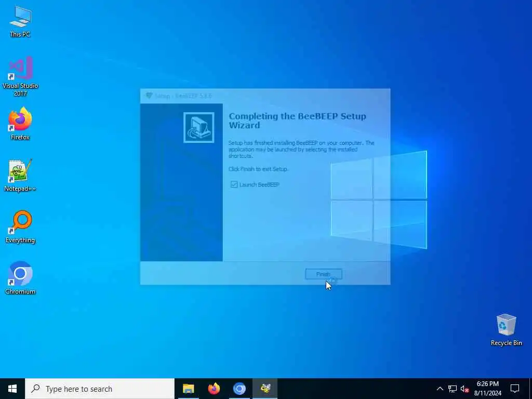Open Firefox from the taskbar

click(214, 389)
